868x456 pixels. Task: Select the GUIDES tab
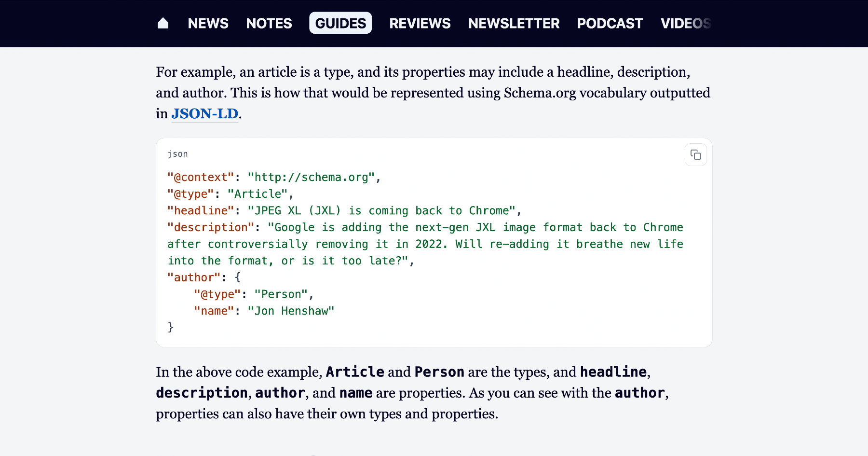pos(340,23)
